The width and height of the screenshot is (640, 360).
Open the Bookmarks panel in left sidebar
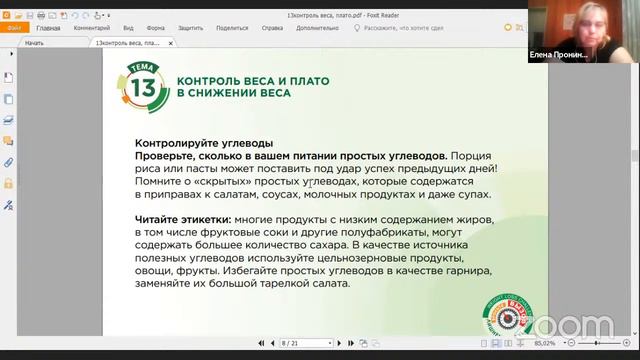[8, 78]
